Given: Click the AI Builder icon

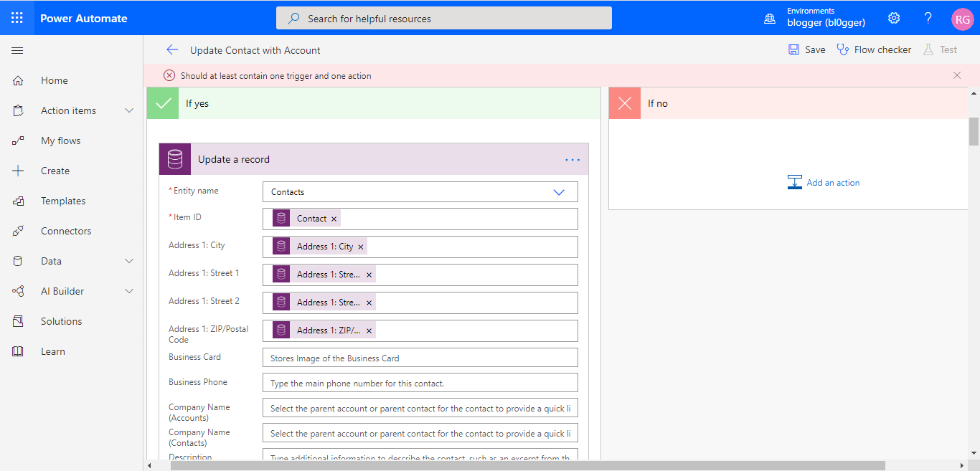Looking at the screenshot, I should pos(19,291).
